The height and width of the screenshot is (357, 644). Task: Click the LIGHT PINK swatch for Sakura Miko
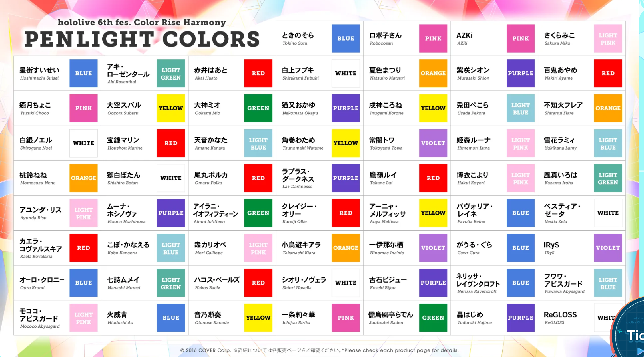pyautogui.click(x=608, y=38)
